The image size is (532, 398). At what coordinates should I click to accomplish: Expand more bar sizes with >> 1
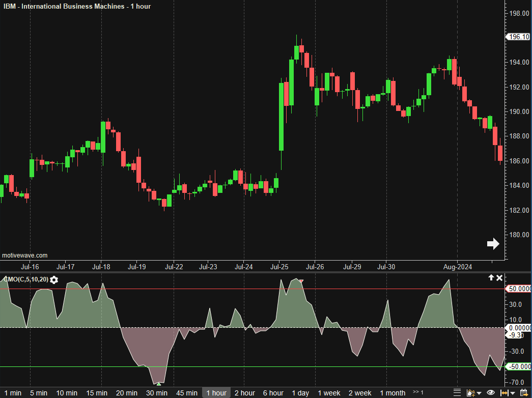(x=418, y=393)
